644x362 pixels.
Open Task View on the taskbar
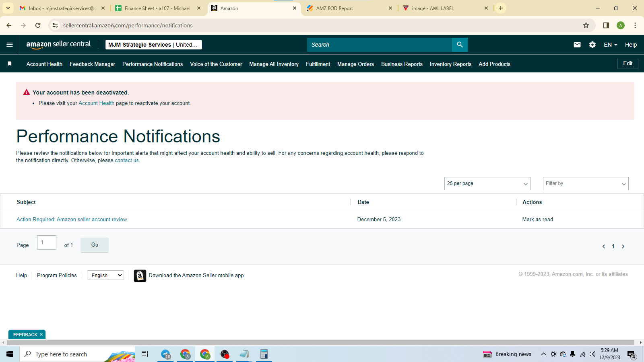point(145,354)
